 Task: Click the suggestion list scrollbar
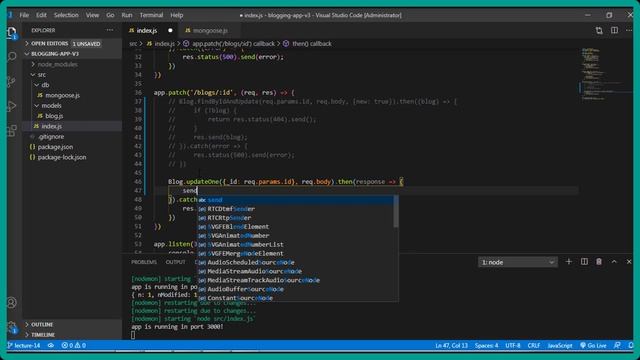396,211
